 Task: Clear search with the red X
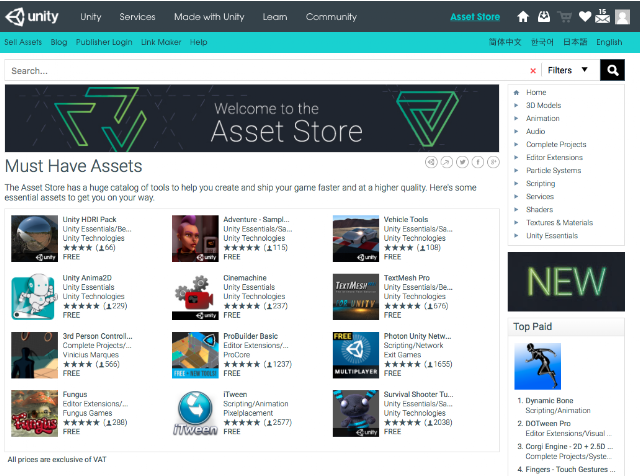tap(533, 71)
